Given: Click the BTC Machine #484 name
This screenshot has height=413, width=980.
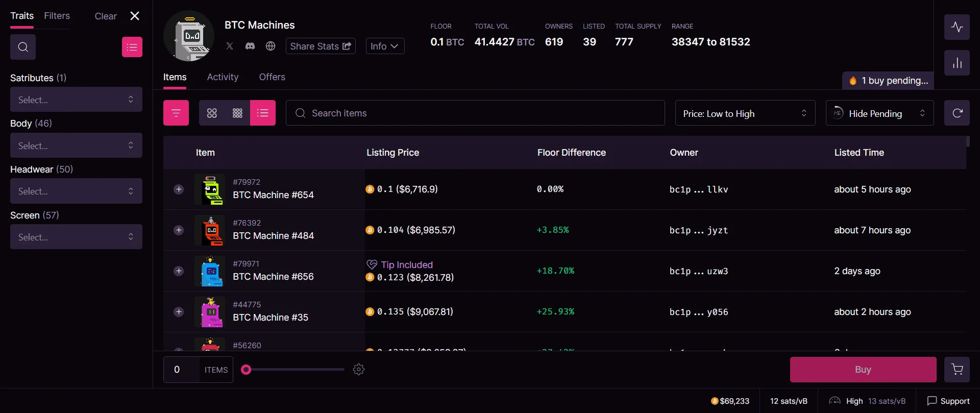Looking at the screenshot, I should pyautogui.click(x=273, y=236).
